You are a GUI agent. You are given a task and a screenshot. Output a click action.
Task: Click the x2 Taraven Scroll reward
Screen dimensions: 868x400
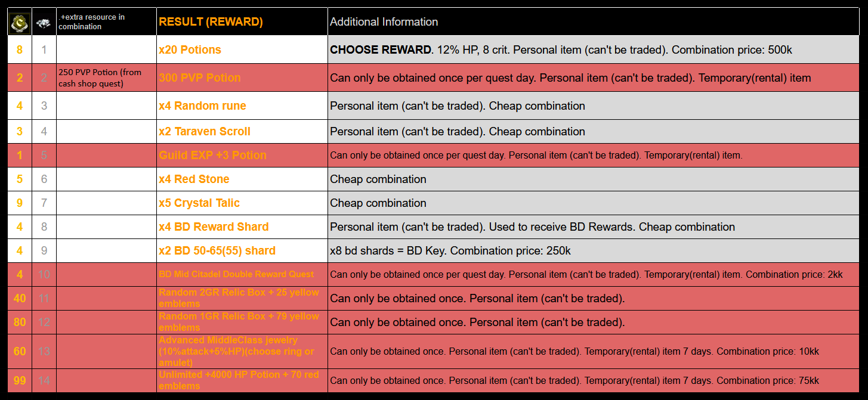coord(205,132)
